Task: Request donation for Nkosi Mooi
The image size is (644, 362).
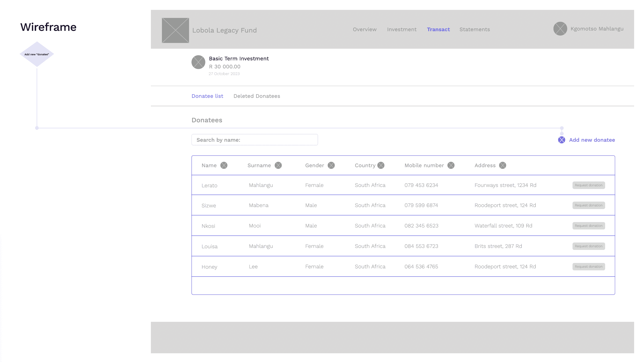Action: tap(589, 226)
